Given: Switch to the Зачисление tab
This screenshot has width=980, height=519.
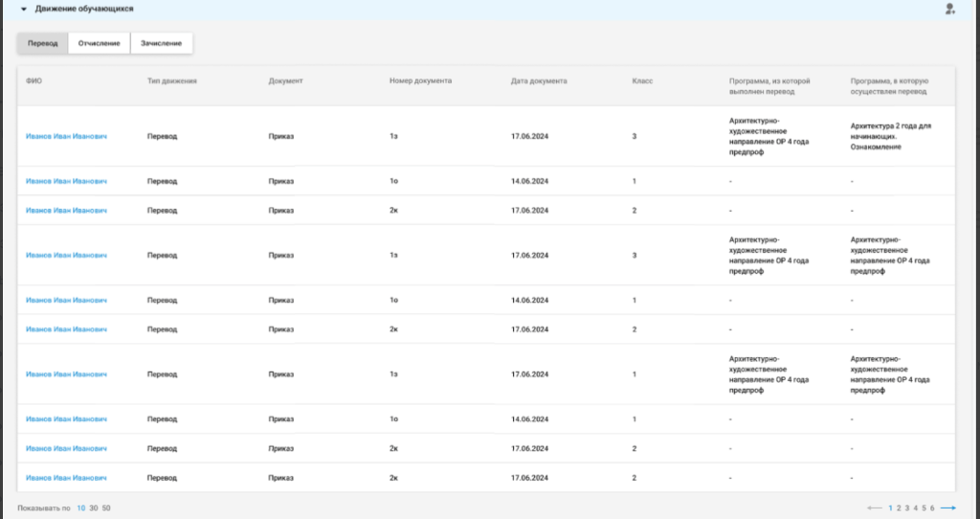Looking at the screenshot, I should coord(161,43).
